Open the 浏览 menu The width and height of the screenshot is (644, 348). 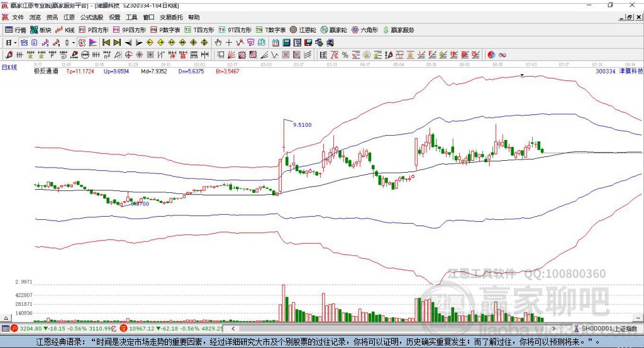click(x=35, y=17)
